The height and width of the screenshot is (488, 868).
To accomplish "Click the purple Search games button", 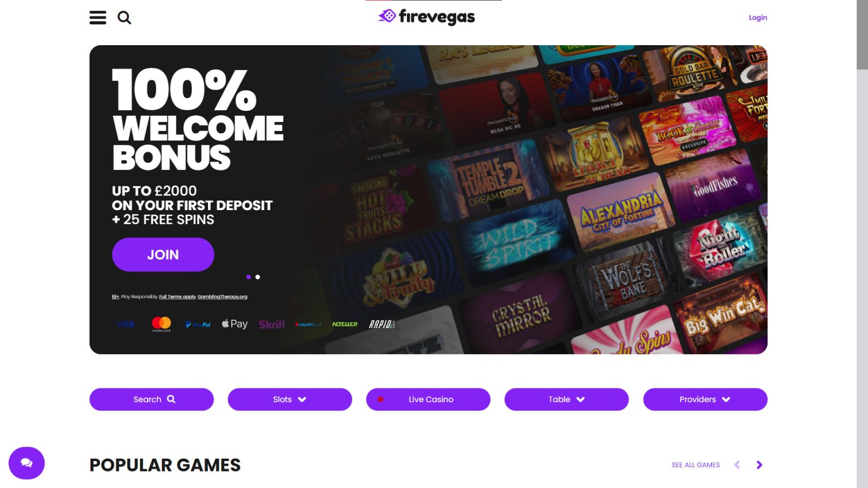I will [x=151, y=399].
